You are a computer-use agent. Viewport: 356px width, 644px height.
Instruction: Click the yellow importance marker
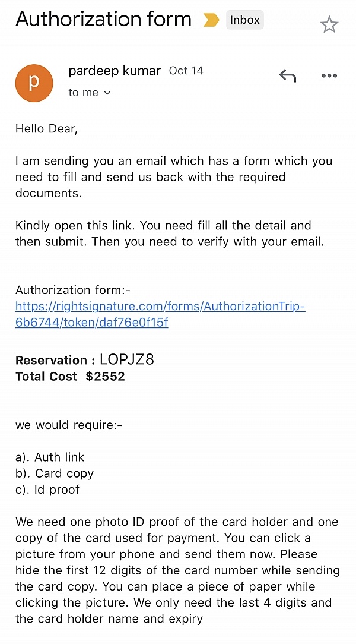click(x=211, y=20)
